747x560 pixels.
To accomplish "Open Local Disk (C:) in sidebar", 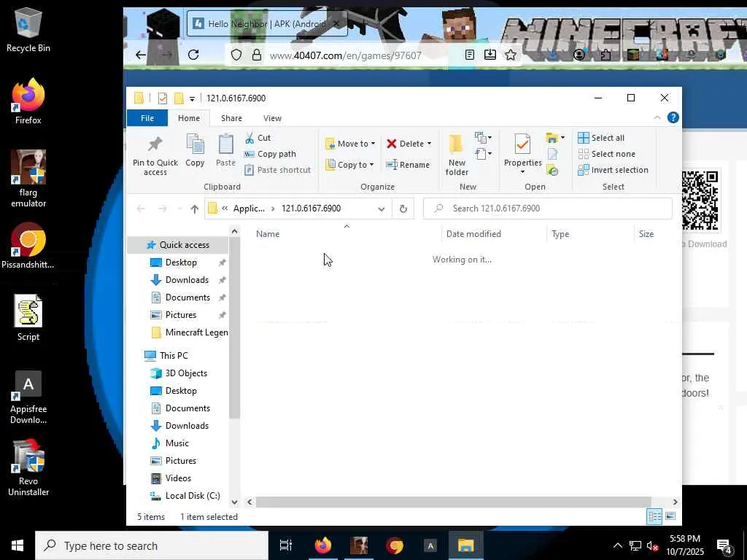I will point(193,496).
